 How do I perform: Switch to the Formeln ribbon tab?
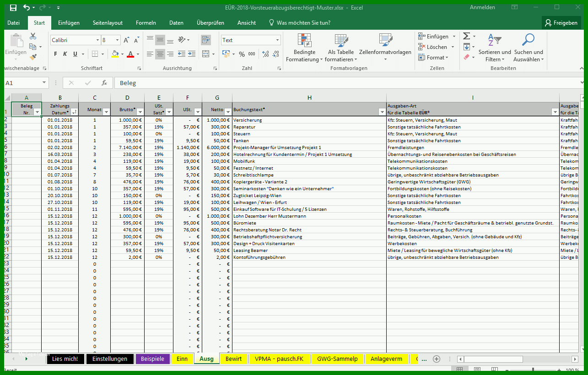point(146,23)
